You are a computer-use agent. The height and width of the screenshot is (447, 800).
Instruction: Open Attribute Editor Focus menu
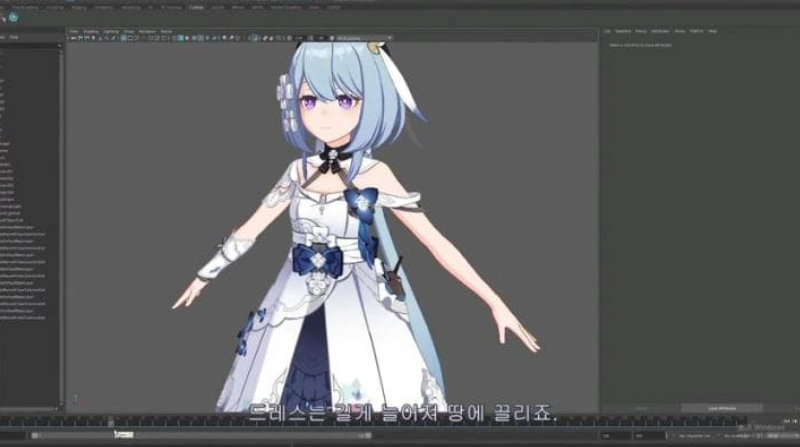tap(641, 31)
